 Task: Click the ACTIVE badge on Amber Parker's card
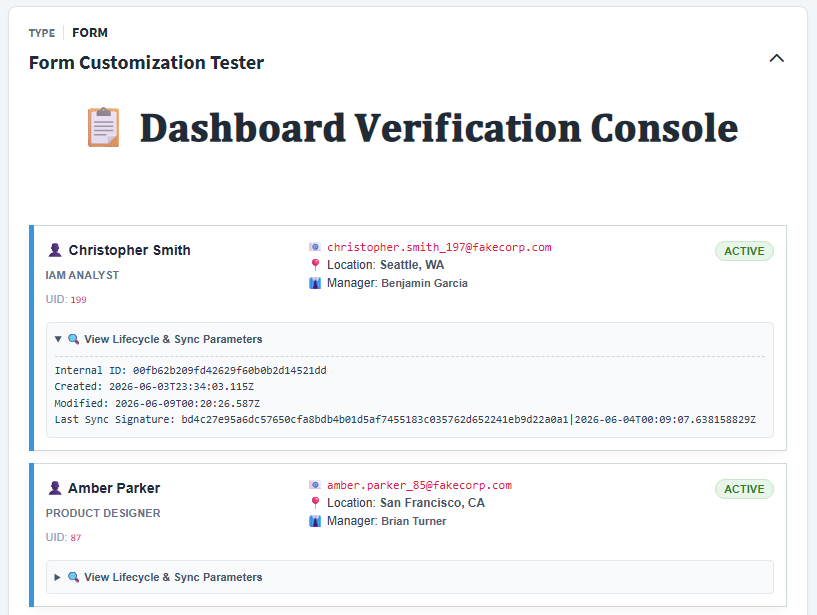click(x=744, y=489)
